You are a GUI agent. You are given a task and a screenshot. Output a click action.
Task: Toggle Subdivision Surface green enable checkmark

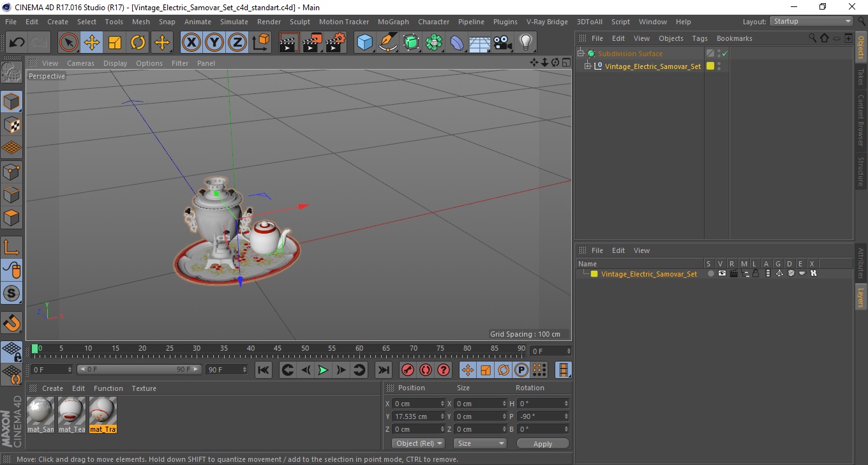point(724,54)
